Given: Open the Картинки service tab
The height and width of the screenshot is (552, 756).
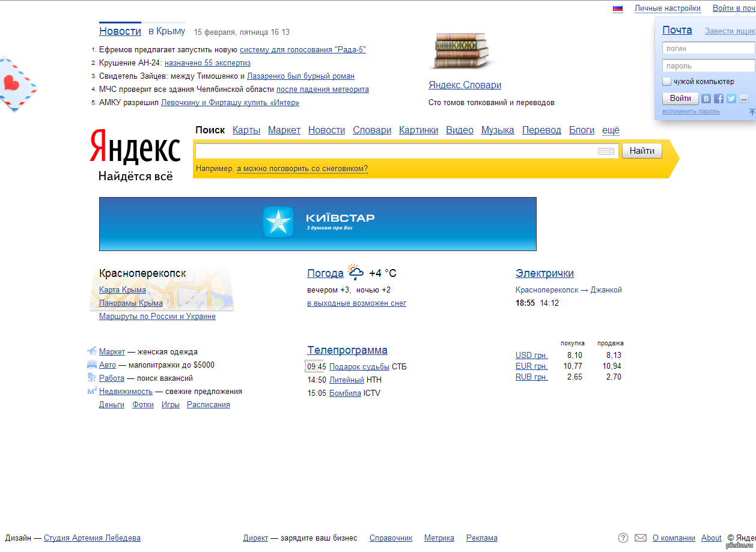Looking at the screenshot, I should coord(418,130).
